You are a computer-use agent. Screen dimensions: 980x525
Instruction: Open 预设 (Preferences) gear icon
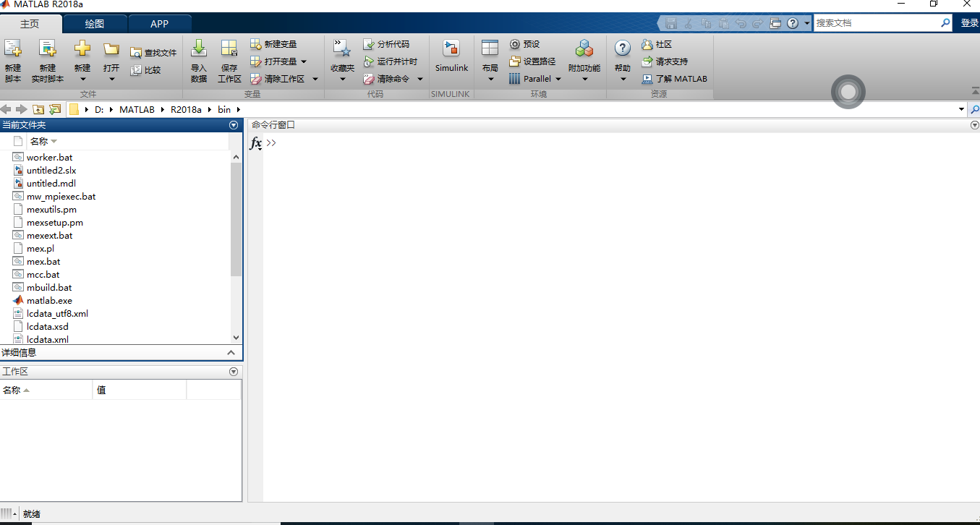pyautogui.click(x=515, y=44)
